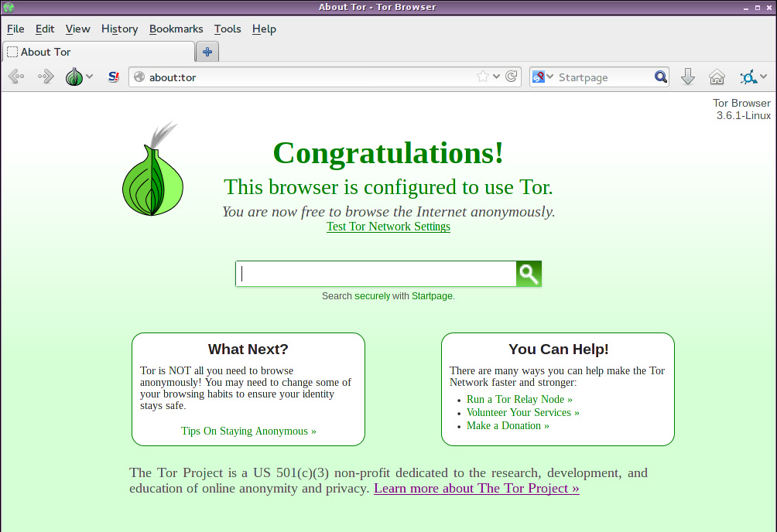Viewport: 777px width, 532px height.
Task: Click the 'What Next?' heading
Action: click(x=248, y=350)
